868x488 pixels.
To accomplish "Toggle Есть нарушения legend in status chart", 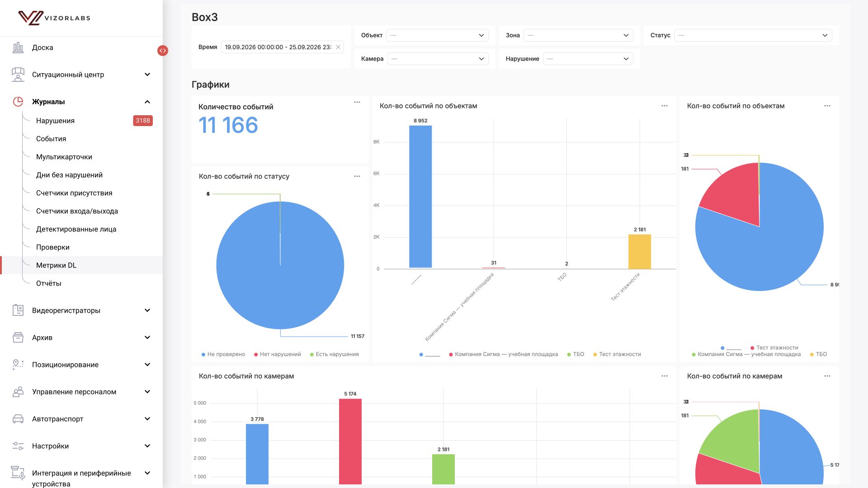I will coord(334,354).
